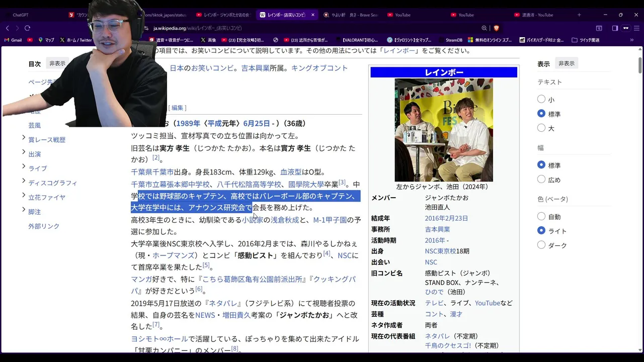
Task: Open footnote reference [3] after 卒業
Action: pyautogui.click(x=342, y=182)
